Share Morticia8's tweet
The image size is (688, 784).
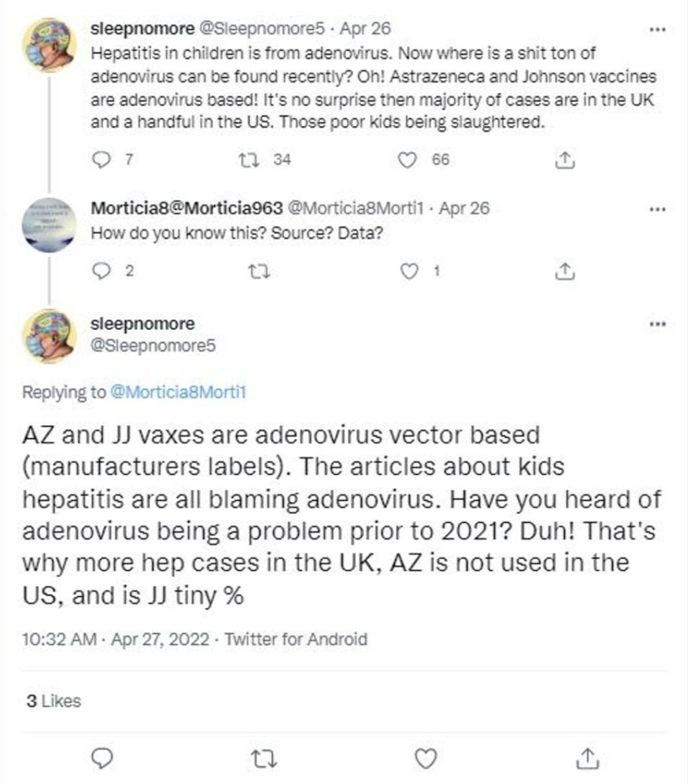click(565, 272)
